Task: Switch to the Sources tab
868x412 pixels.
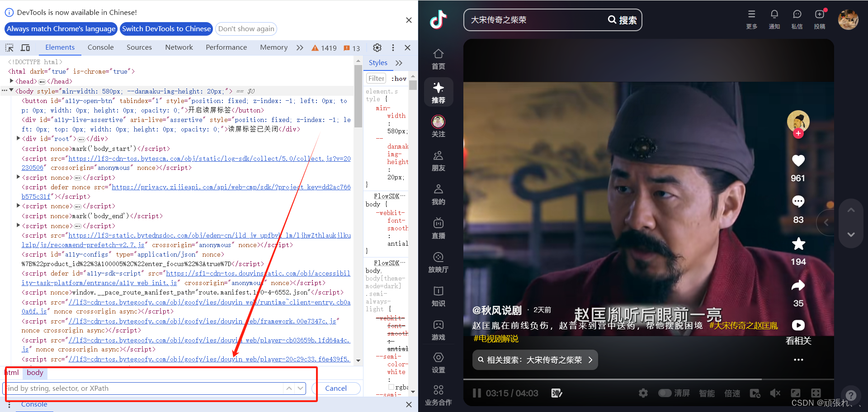Action: [x=139, y=47]
